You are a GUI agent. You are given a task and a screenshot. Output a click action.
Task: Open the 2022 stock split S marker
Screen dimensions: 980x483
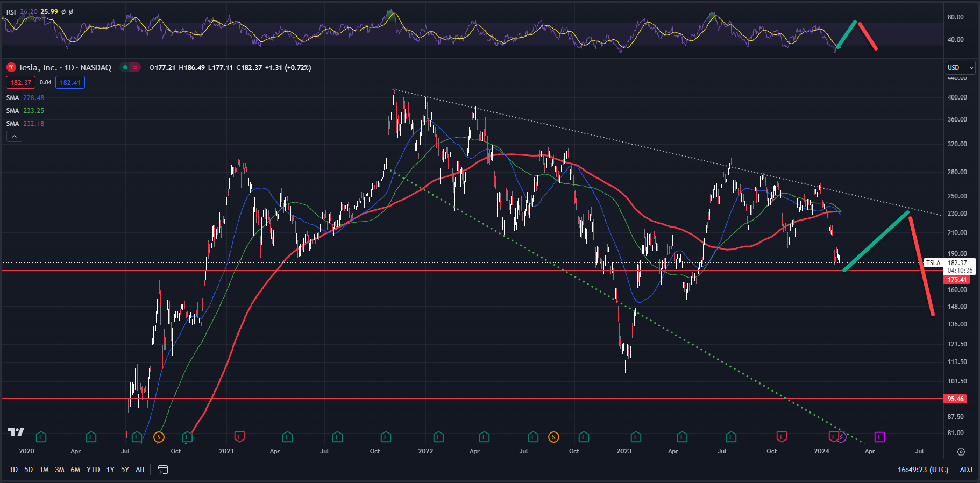coord(553,437)
